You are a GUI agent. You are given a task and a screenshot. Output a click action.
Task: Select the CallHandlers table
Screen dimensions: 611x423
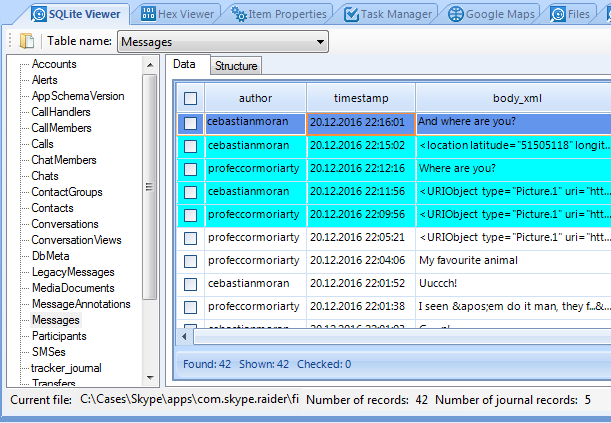[x=61, y=112]
